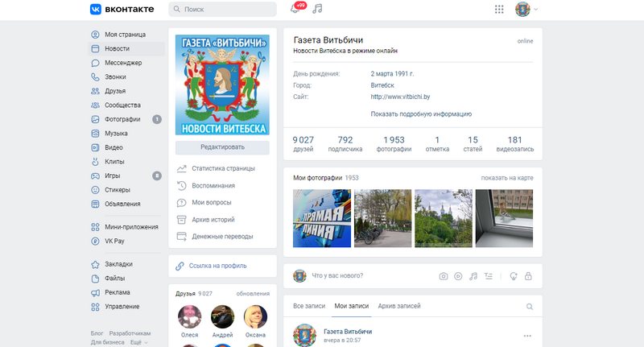Open the church domes photo thumbnail
The image size is (644, 347).
pos(444,218)
